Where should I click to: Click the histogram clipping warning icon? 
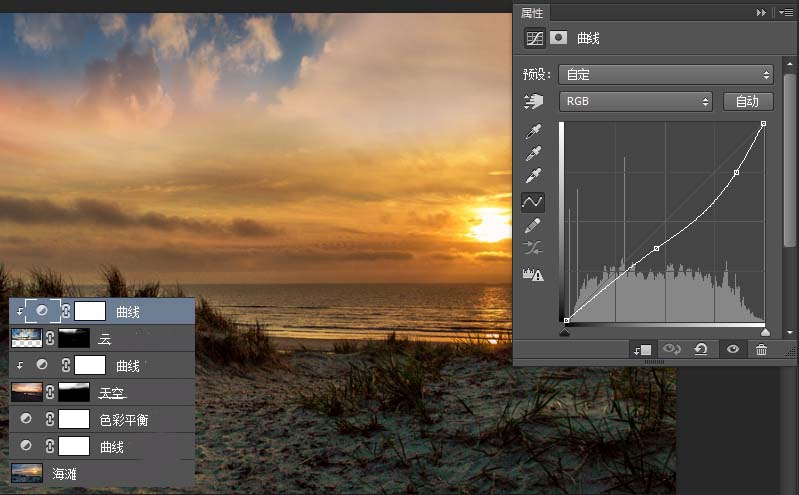533,274
